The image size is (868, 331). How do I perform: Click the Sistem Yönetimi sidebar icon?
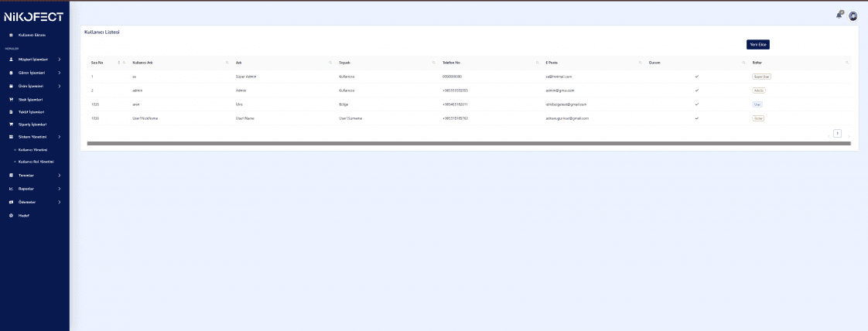(x=11, y=137)
